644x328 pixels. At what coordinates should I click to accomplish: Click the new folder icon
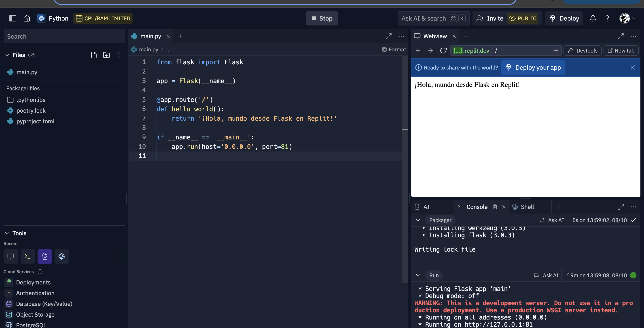[x=106, y=55]
